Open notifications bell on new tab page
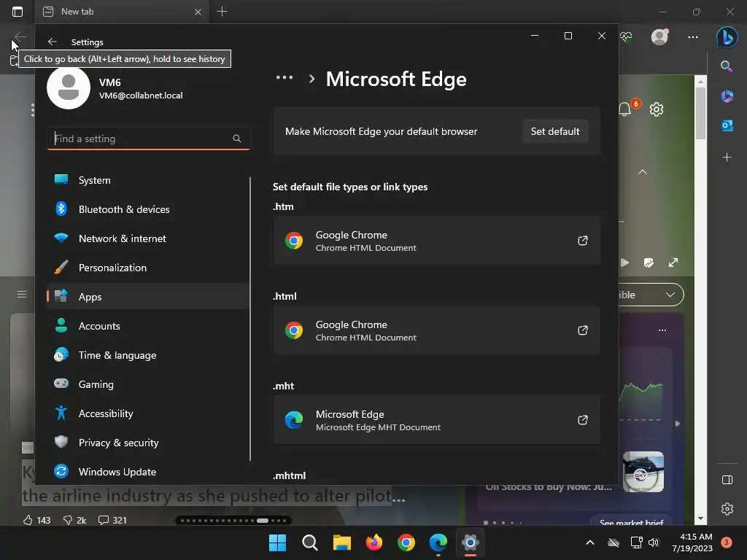This screenshot has height=560, width=747. tap(625, 109)
